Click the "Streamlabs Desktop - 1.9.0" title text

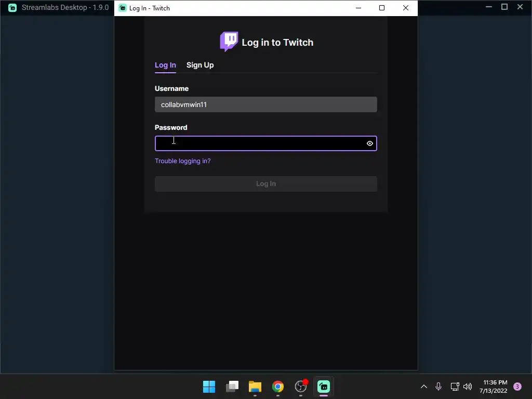coord(65,7)
